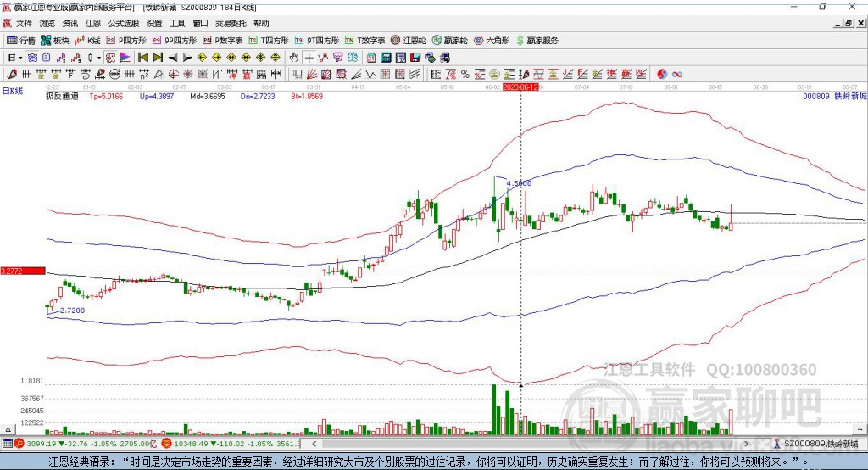Click the 3.2772 red price tag
The width and height of the screenshot is (868, 470).
[23, 271]
